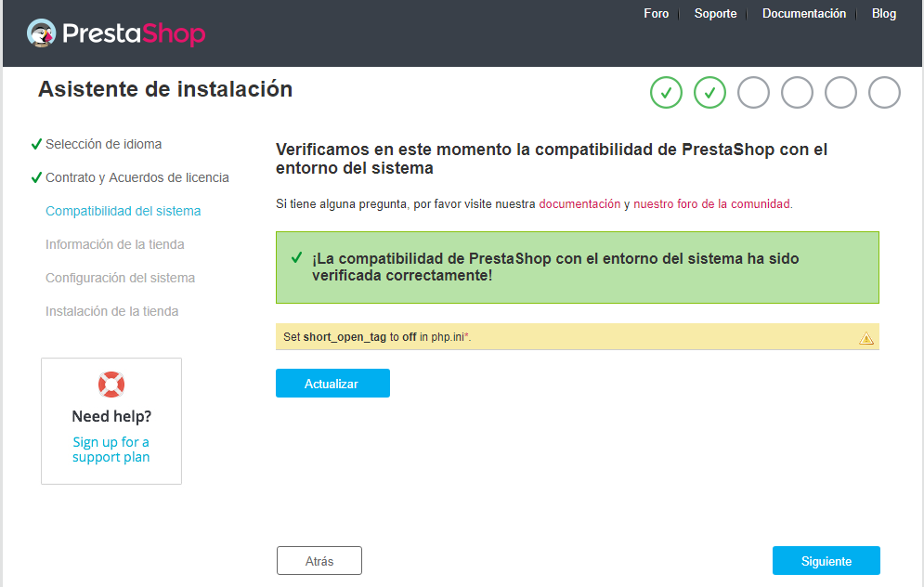
Task: Click checkmark beside Contrato y Acuerdos
Action: (36, 177)
